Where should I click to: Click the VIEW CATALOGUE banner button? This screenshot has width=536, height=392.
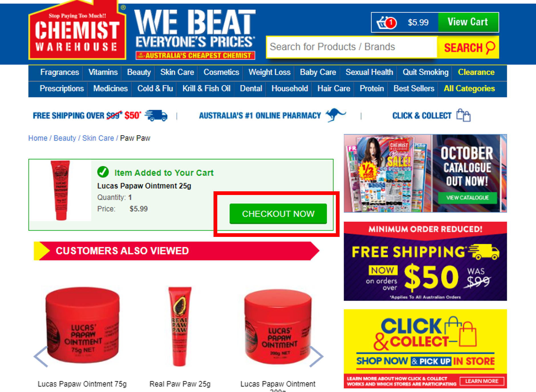(468, 198)
